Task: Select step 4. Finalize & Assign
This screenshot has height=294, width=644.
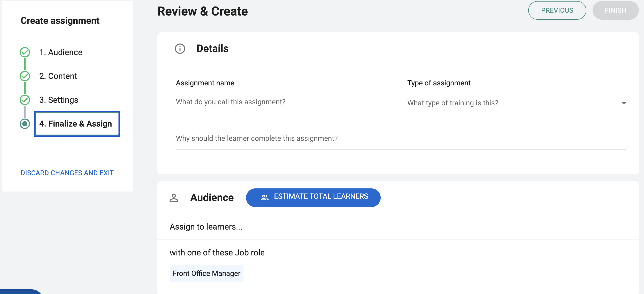Action: pos(77,124)
